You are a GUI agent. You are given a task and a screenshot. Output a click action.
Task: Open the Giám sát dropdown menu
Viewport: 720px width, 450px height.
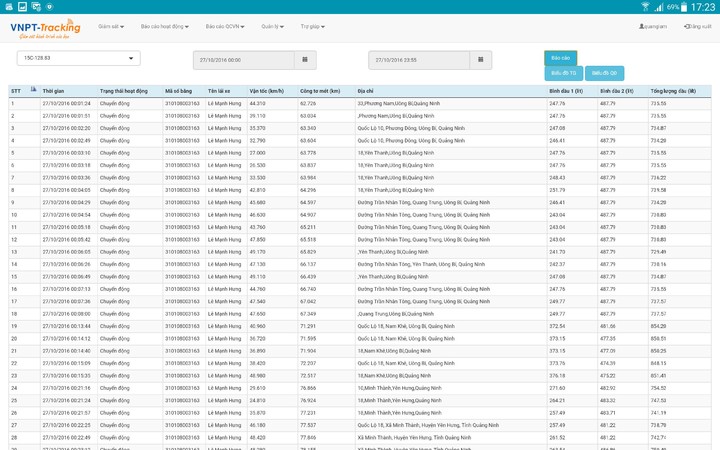111,27
